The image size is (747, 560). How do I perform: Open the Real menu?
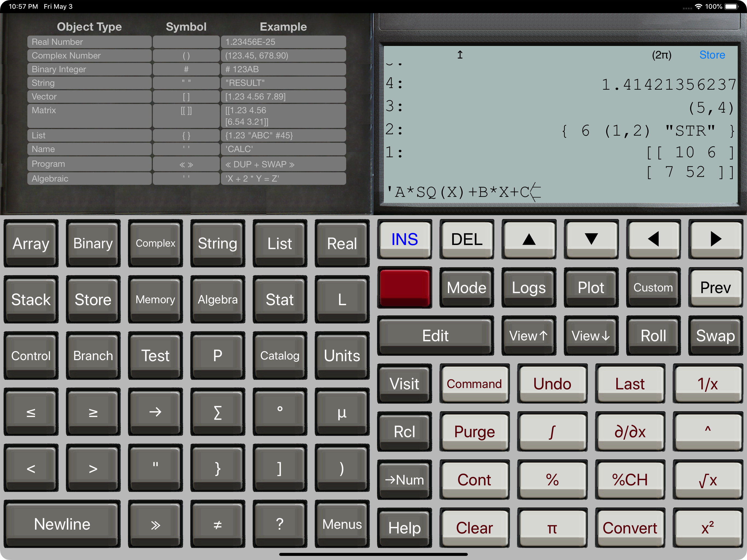coord(342,243)
